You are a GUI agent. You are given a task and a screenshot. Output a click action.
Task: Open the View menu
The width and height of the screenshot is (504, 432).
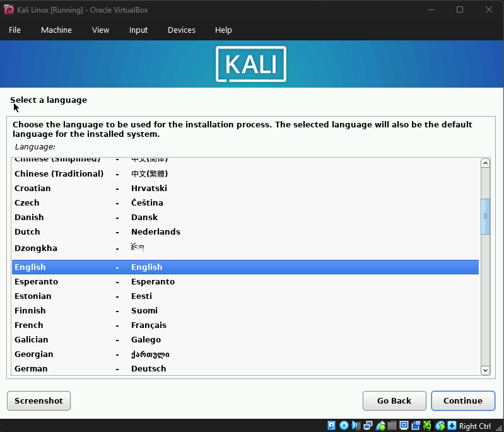100,30
